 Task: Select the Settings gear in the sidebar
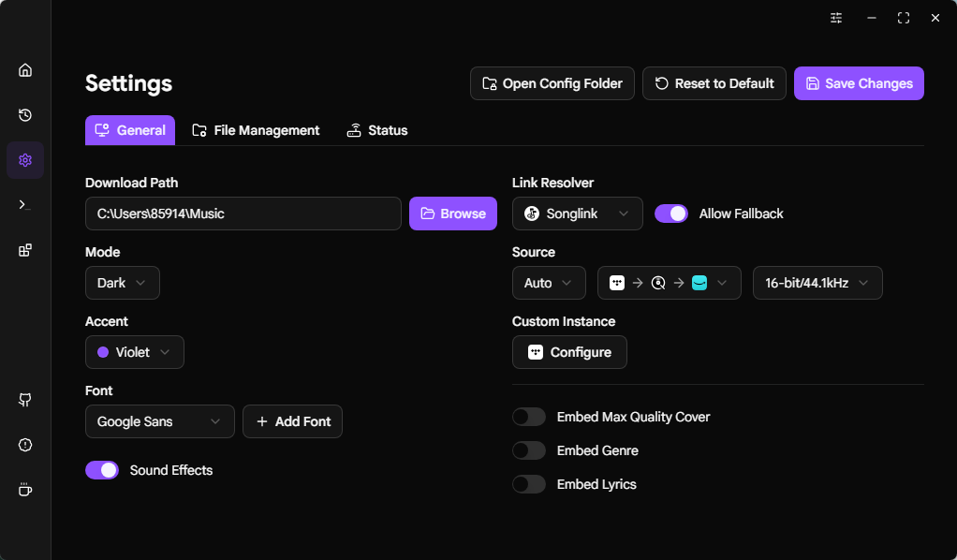click(x=24, y=159)
